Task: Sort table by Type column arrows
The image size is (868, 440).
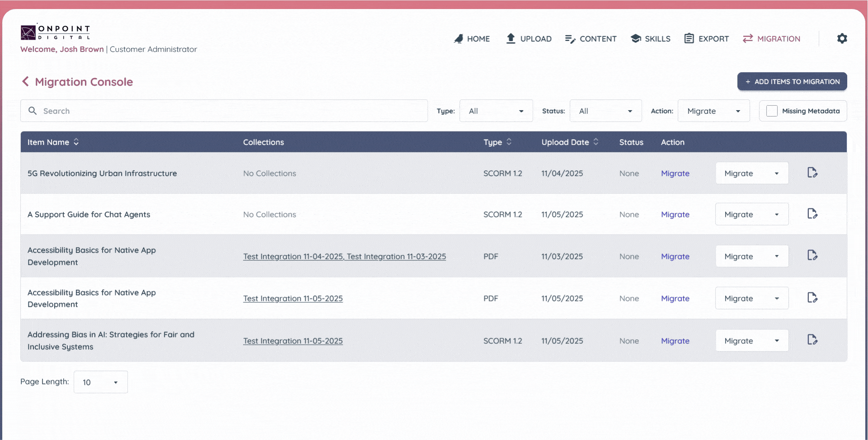Action: click(x=509, y=142)
